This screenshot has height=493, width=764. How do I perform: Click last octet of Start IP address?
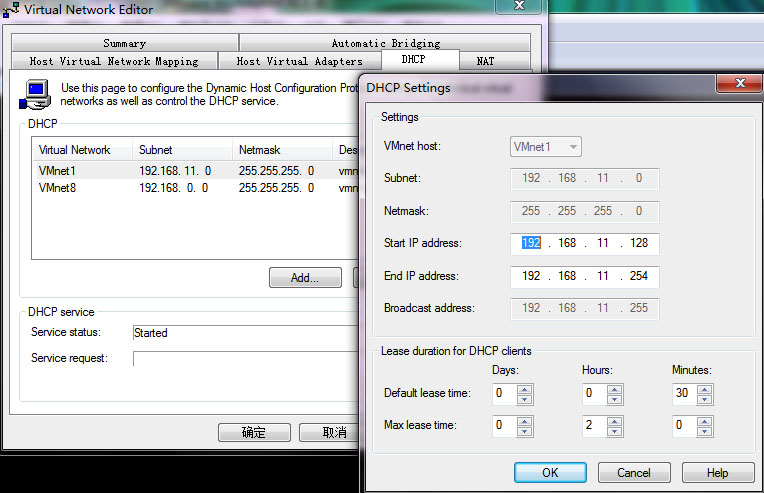[x=638, y=243]
